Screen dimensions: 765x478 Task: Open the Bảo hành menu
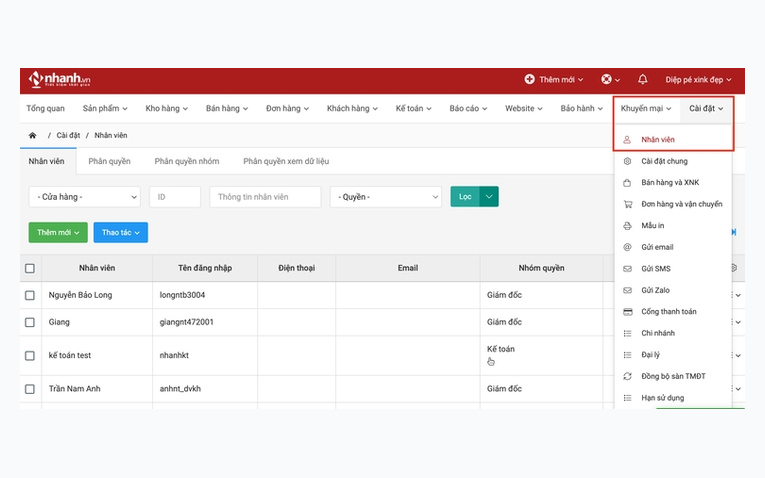tap(582, 108)
